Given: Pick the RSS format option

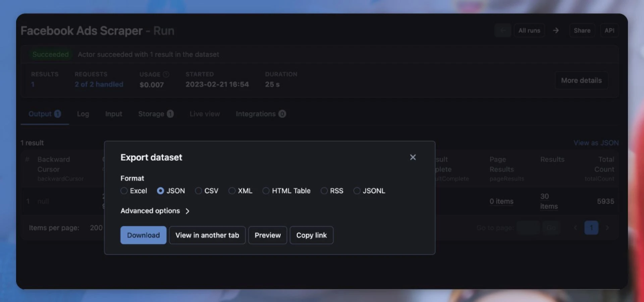Looking at the screenshot, I should [324, 191].
